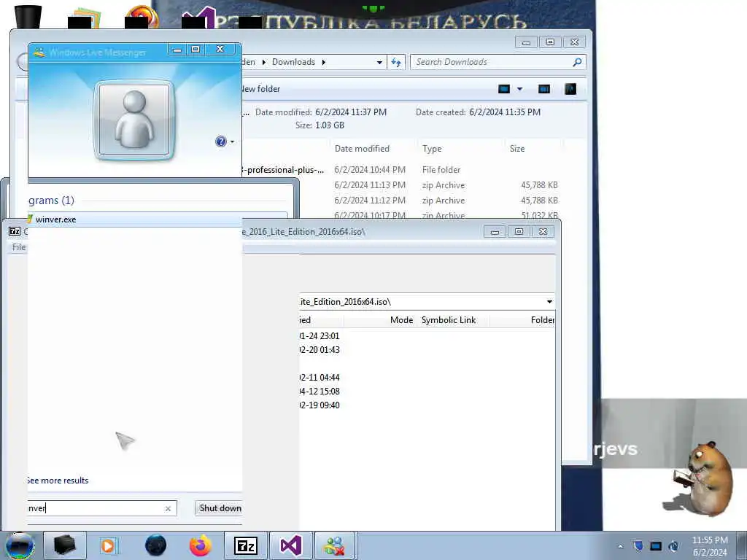Open Messenger help icon

pyautogui.click(x=220, y=141)
